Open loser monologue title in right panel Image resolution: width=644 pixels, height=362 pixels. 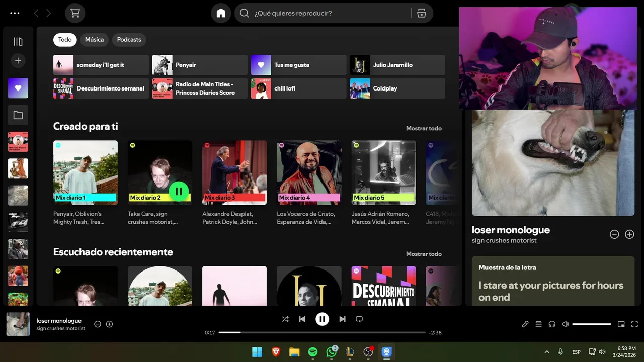click(x=511, y=230)
